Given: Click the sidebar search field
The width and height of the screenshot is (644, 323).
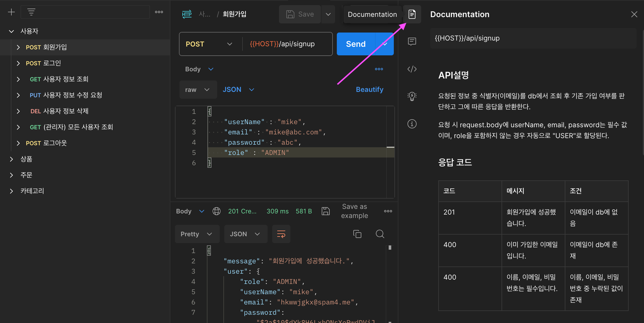Looking at the screenshot, I should (85, 12).
